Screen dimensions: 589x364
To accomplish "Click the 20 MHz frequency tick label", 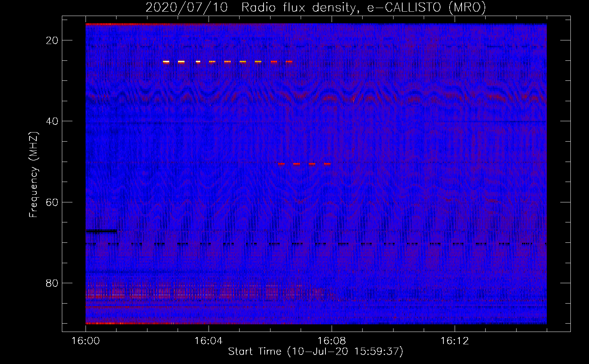I will point(52,40).
